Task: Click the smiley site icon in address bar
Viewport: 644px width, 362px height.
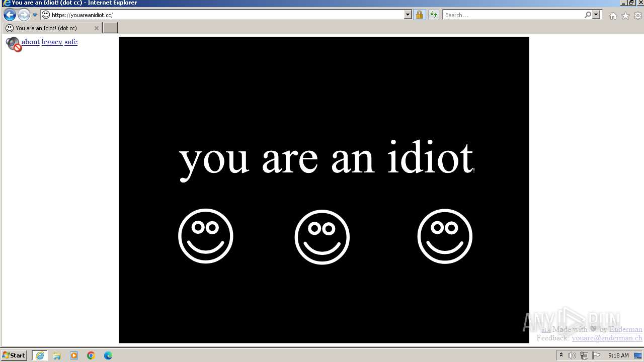Action: (x=46, y=15)
